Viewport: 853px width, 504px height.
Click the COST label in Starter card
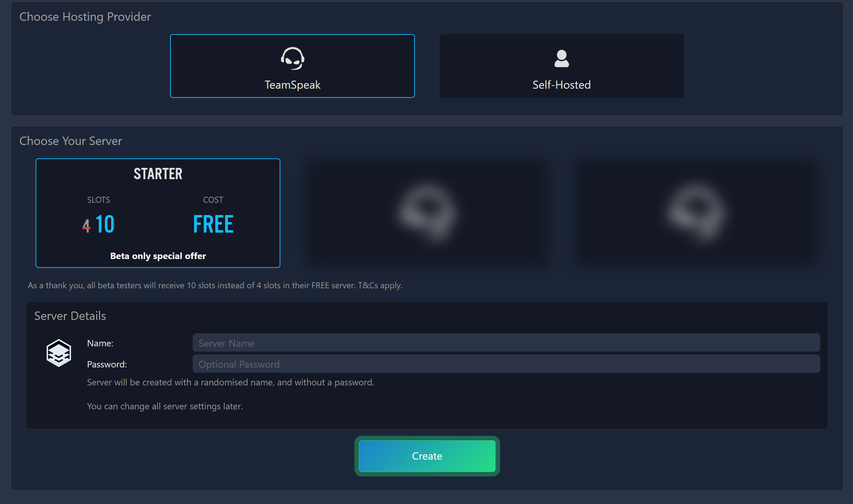coord(213,200)
